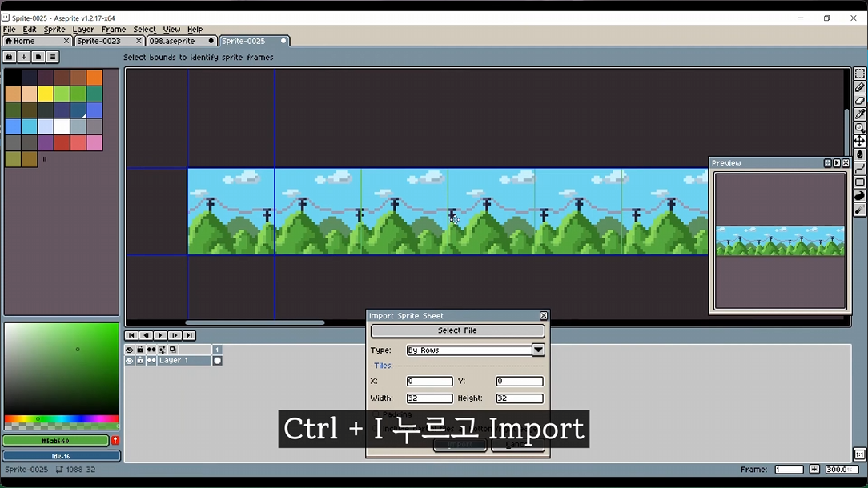Image resolution: width=868 pixels, height=488 pixels.
Task: Pick the white palette swatch
Action: [x=62, y=126]
